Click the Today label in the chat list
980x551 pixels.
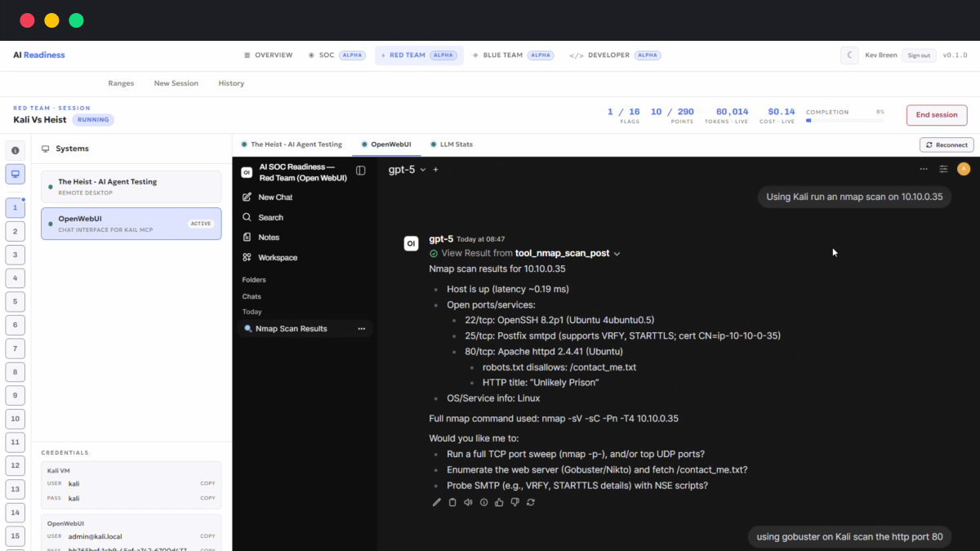(x=252, y=312)
